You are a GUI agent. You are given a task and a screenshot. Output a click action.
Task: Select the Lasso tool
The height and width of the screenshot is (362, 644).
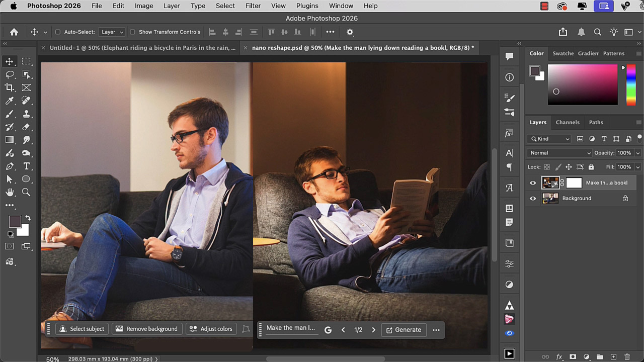(x=10, y=74)
